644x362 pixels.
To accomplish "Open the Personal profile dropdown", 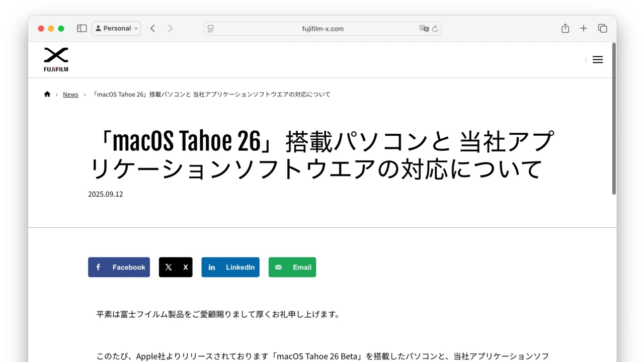I will (x=116, y=28).
